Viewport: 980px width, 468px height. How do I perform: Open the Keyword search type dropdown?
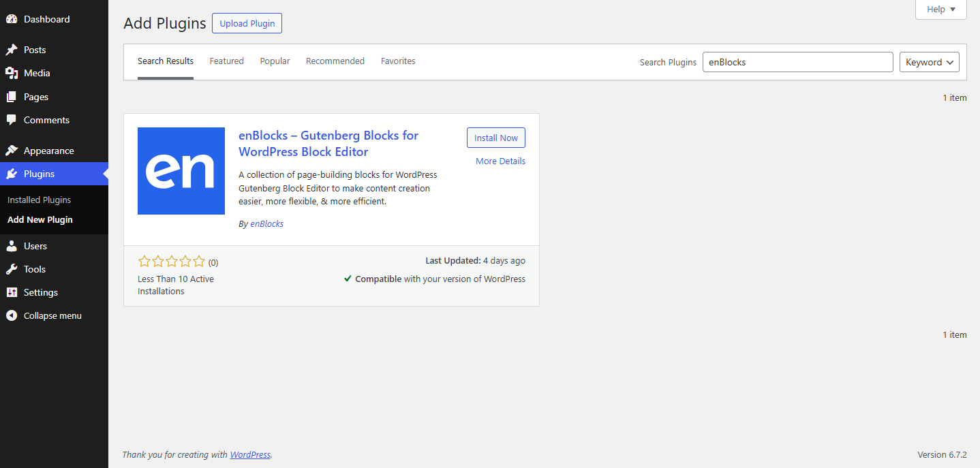(930, 62)
